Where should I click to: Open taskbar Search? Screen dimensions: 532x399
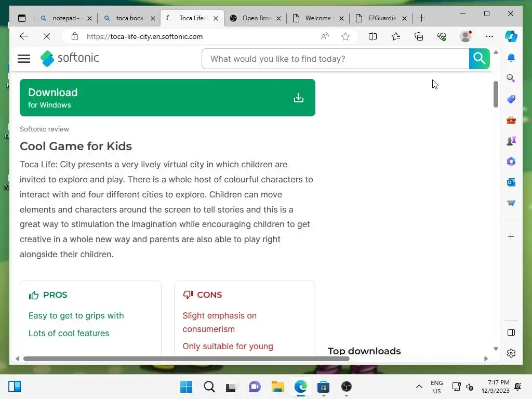tap(209, 387)
